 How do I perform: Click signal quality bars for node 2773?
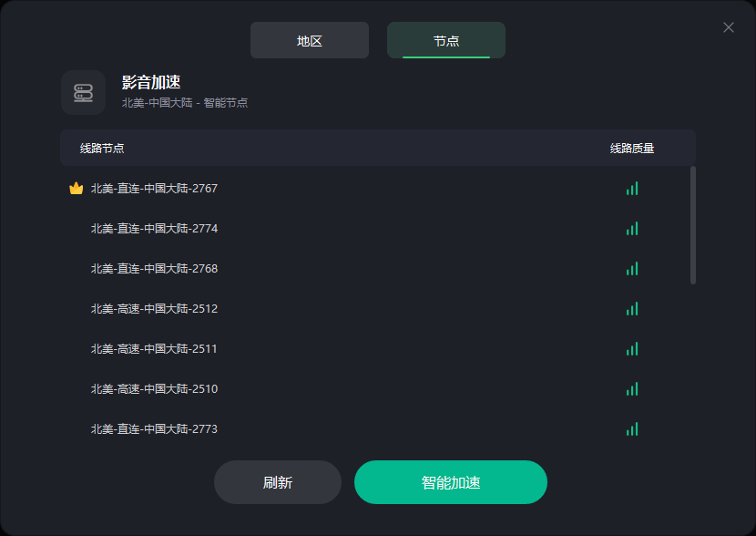pyautogui.click(x=632, y=429)
